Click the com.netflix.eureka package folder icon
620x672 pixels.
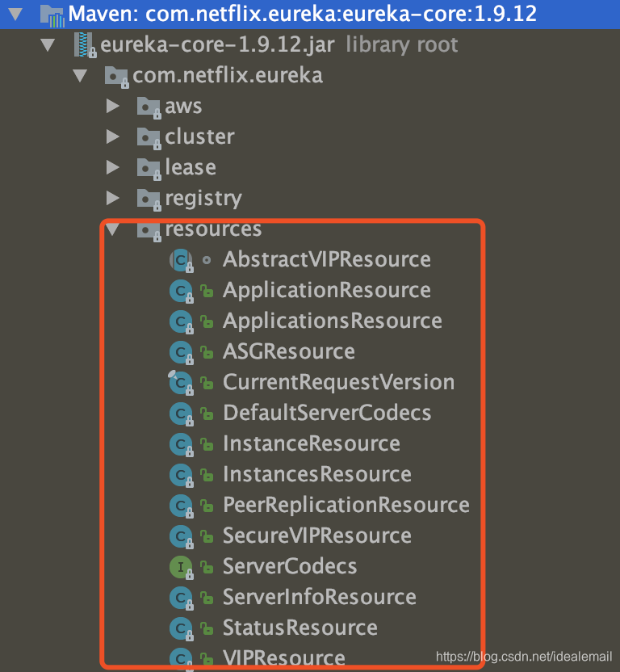coord(116,77)
